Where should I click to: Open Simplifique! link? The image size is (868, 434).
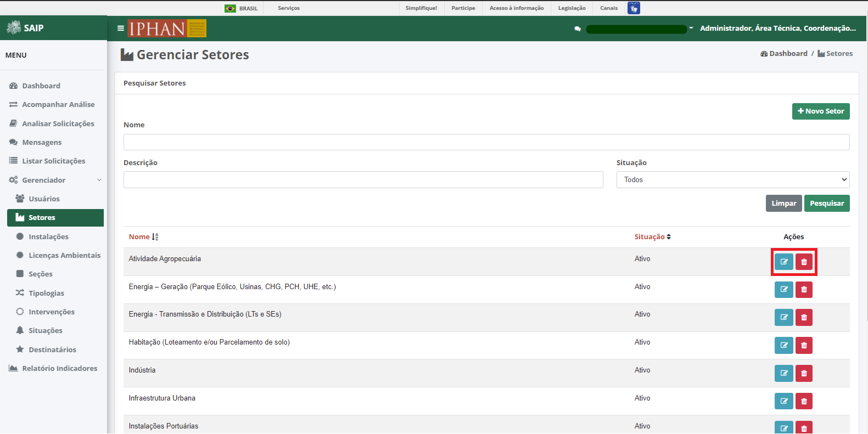(421, 8)
